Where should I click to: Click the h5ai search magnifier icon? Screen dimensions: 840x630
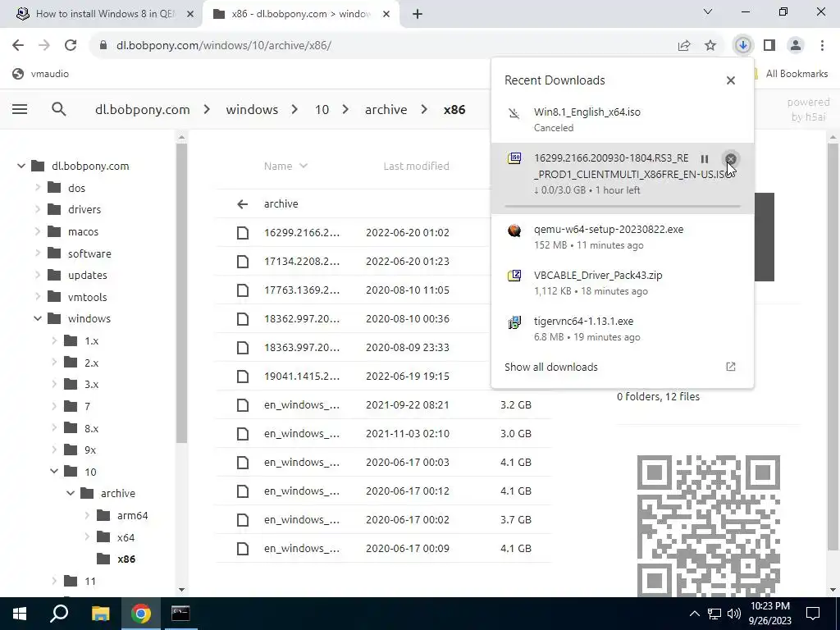click(x=59, y=109)
